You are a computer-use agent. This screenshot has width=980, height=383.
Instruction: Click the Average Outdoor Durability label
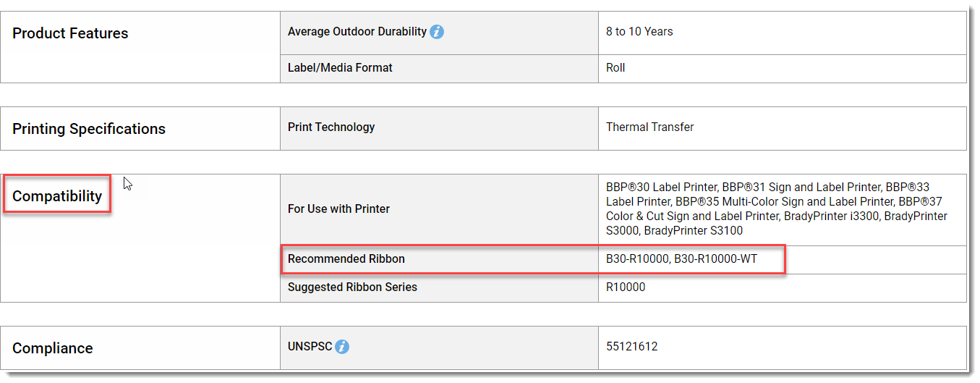click(x=357, y=32)
